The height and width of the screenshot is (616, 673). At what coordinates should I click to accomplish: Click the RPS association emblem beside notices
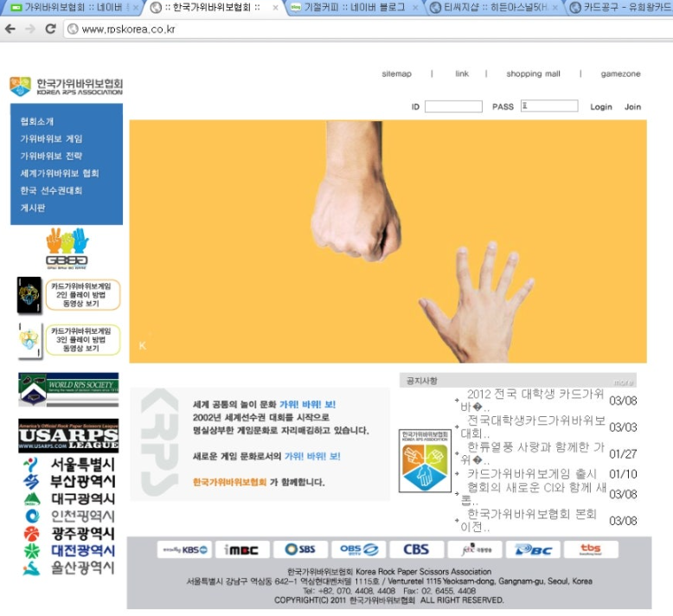pos(425,460)
